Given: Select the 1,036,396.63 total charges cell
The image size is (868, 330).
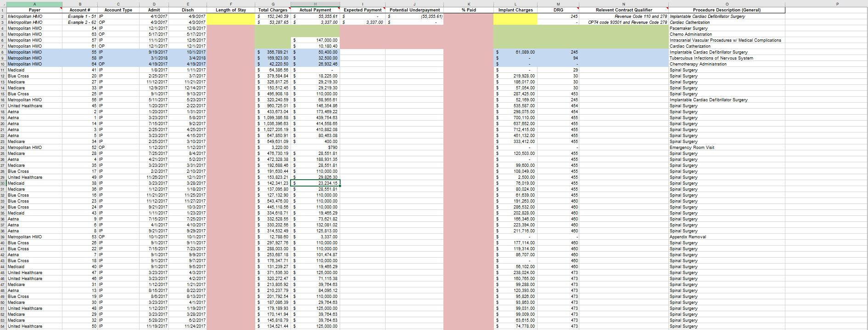Looking at the screenshot, I should click(x=273, y=124).
